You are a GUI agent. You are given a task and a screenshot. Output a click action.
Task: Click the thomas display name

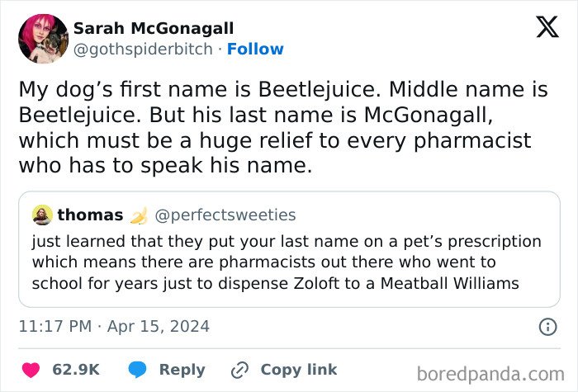(90, 215)
